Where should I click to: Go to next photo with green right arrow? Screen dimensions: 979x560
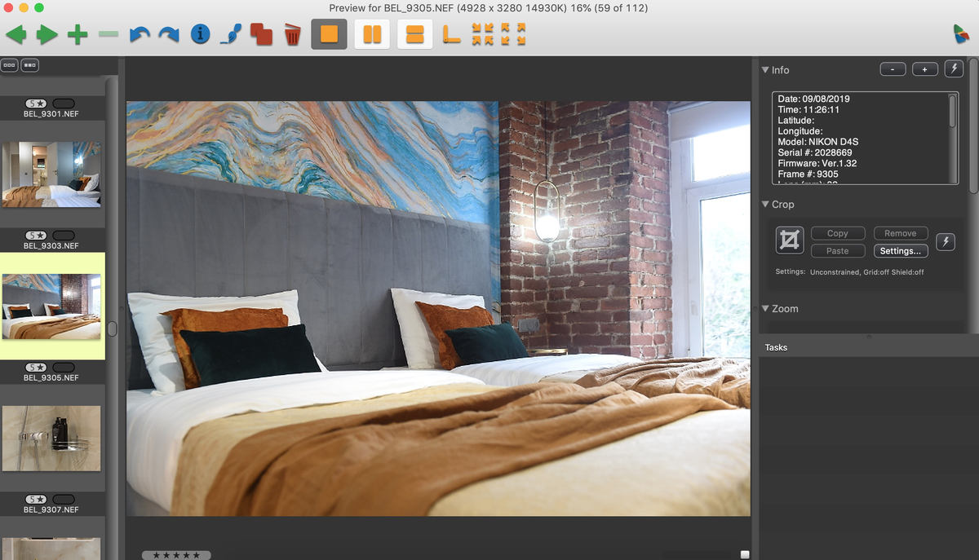(47, 34)
